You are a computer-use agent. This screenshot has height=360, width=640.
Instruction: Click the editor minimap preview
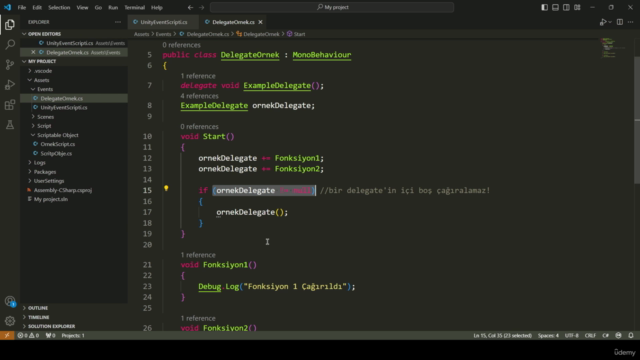[x=613, y=48]
